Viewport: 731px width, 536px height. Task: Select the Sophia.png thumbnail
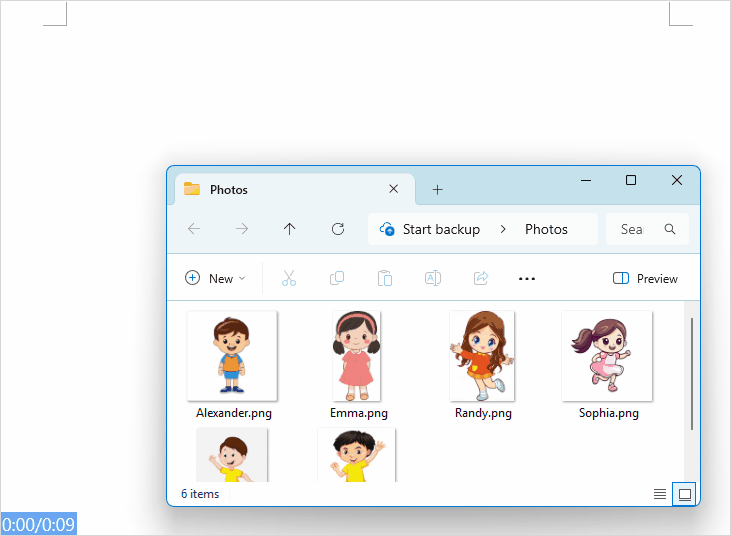coord(607,356)
